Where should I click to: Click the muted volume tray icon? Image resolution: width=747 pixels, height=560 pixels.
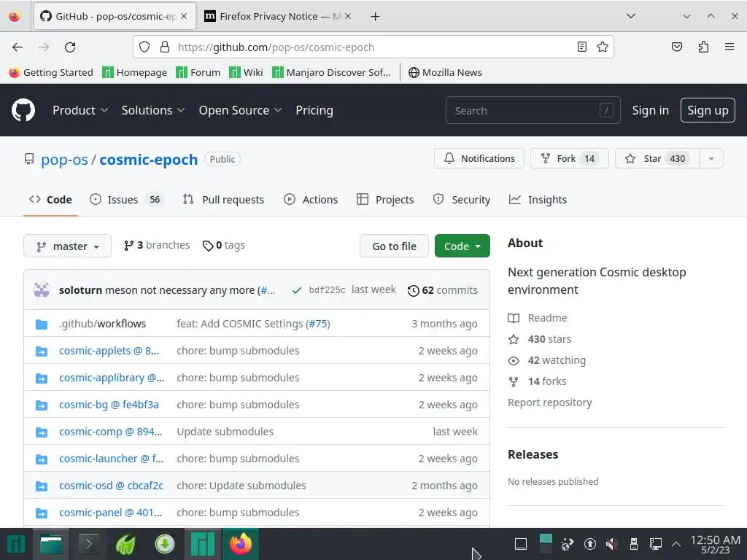click(612, 544)
